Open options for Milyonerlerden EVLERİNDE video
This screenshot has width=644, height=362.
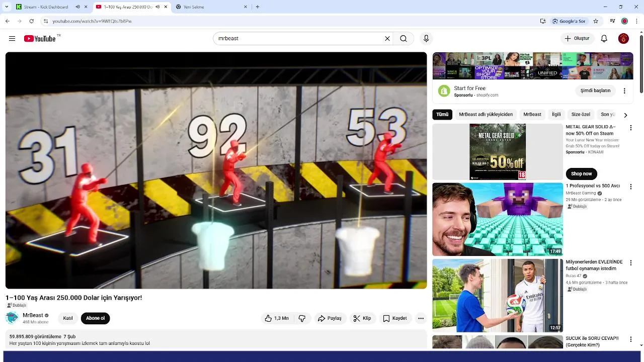point(630,263)
